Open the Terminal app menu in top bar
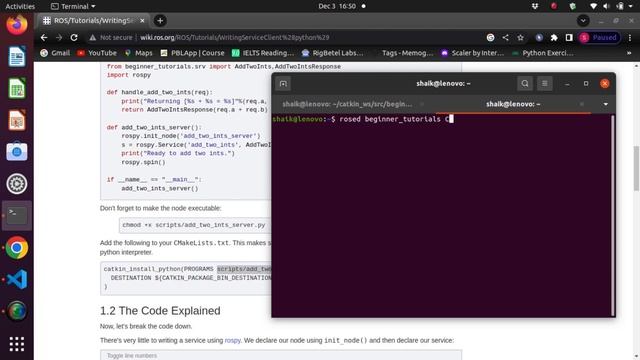Viewport: 640px width, 360px height. point(73,6)
